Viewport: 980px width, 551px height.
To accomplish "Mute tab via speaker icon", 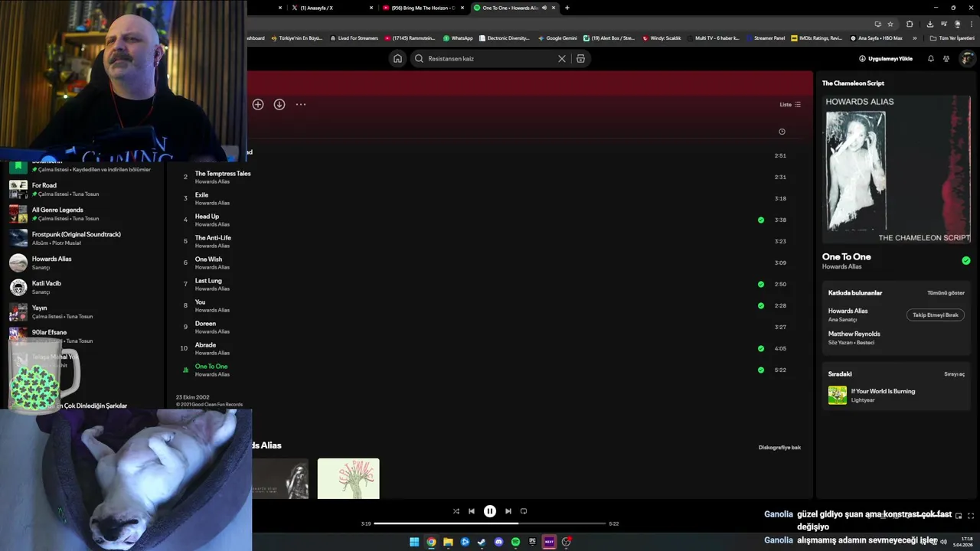I will click(x=544, y=8).
